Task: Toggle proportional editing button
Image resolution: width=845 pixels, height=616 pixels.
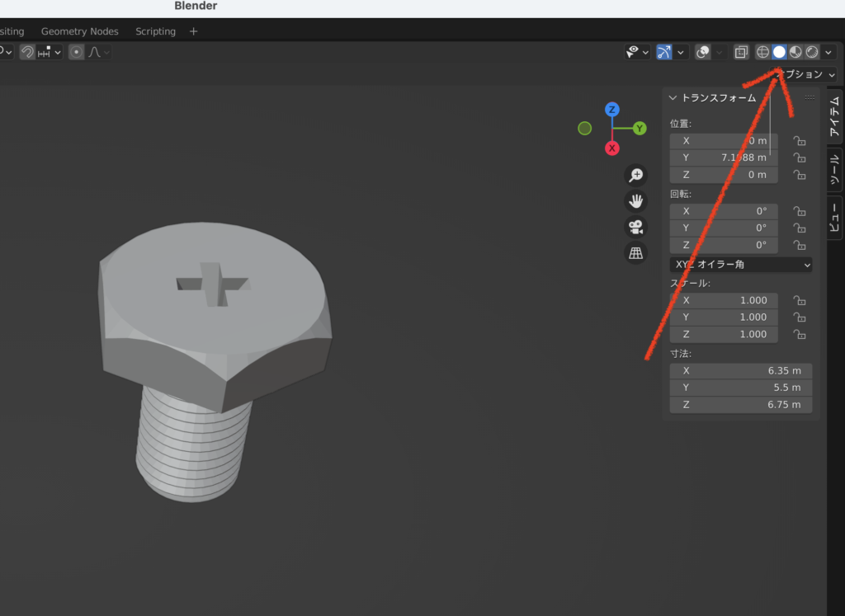Action: [x=77, y=52]
